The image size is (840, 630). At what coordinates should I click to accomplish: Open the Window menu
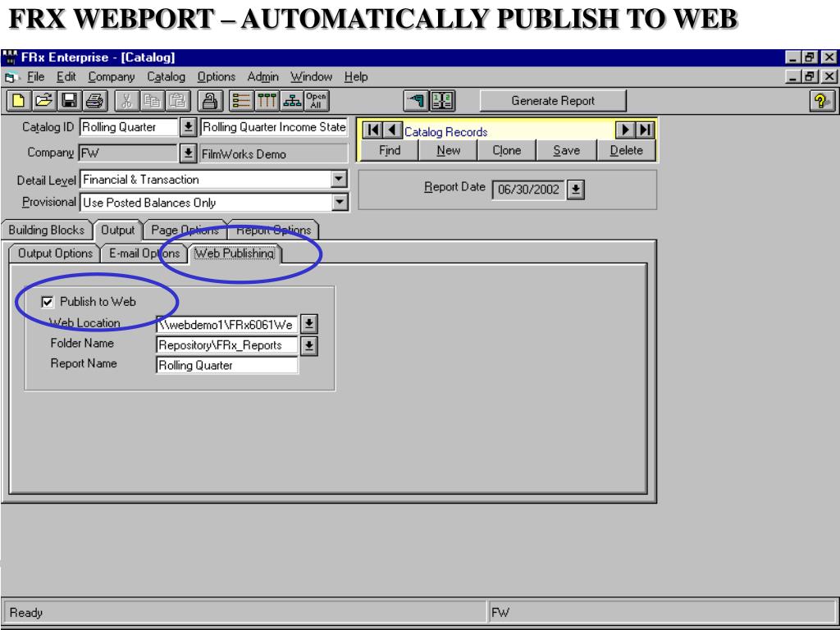click(x=311, y=77)
